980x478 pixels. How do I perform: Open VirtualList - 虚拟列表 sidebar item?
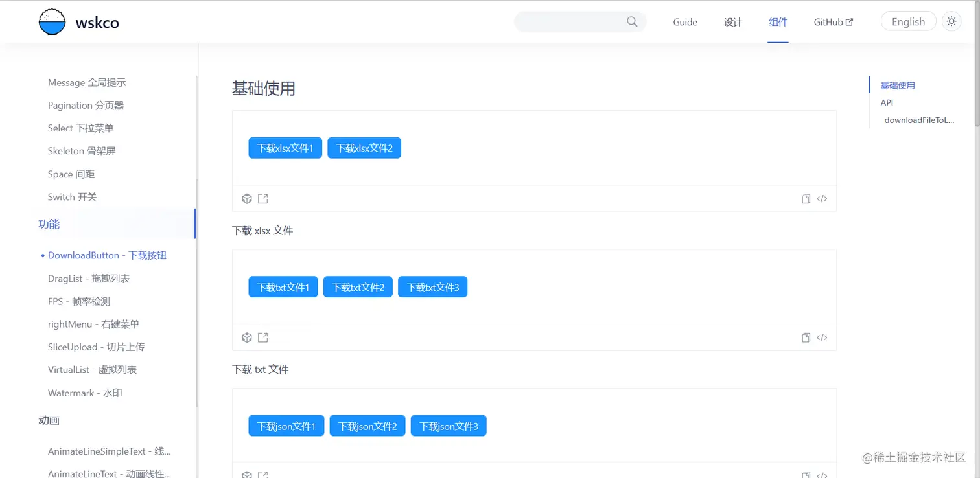[92, 370]
